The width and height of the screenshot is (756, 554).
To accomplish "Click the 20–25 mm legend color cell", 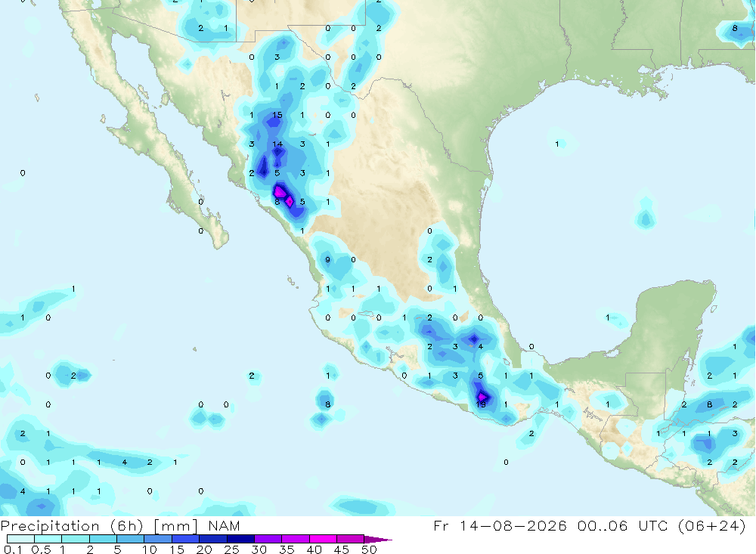I will [213, 539].
